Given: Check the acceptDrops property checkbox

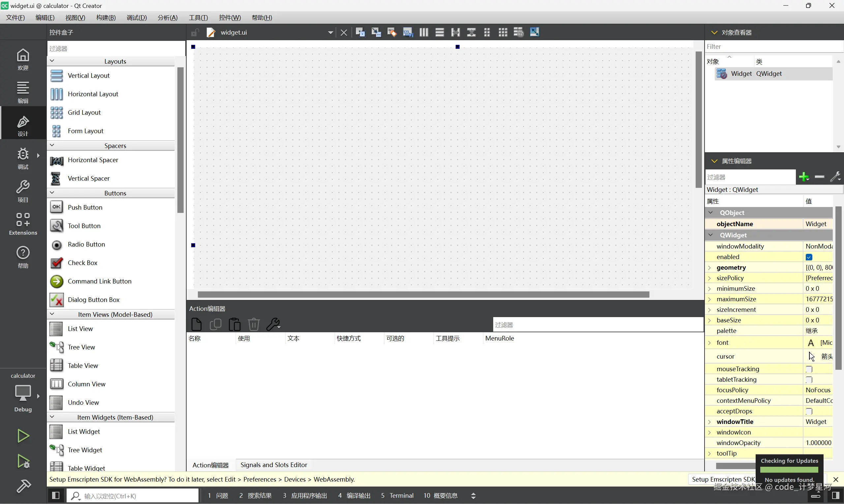Looking at the screenshot, I should click(x=809, y=411).
